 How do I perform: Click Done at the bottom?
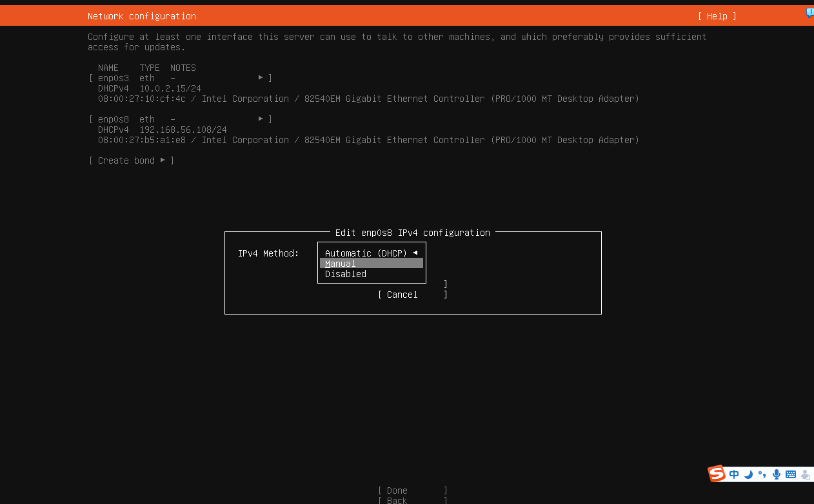coord(413,490)
